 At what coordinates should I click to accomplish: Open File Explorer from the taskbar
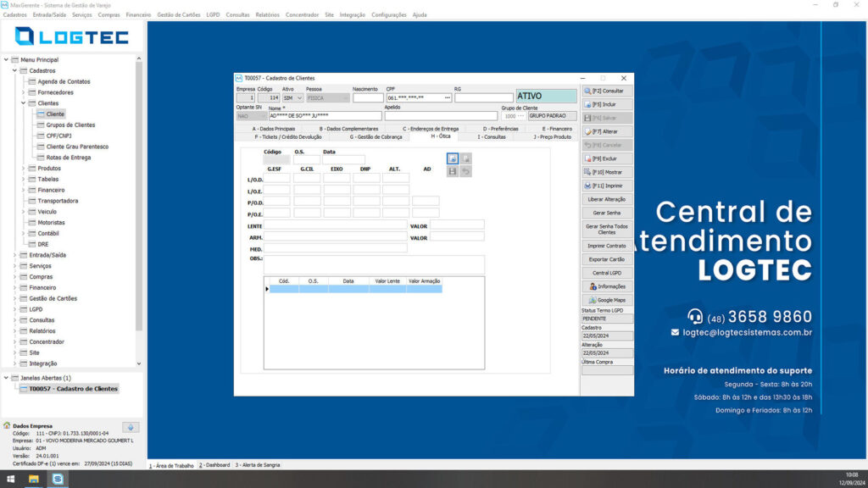click(34, 480)
